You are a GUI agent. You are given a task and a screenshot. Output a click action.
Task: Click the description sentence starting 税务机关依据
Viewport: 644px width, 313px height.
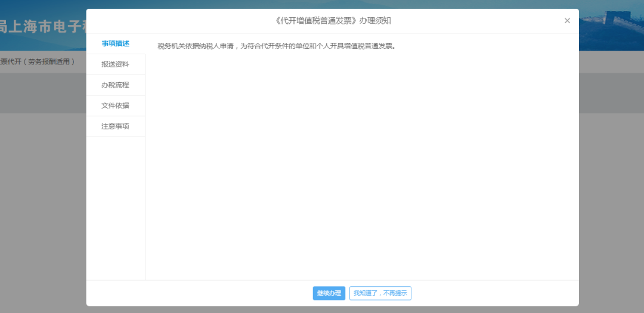(277, 46)
